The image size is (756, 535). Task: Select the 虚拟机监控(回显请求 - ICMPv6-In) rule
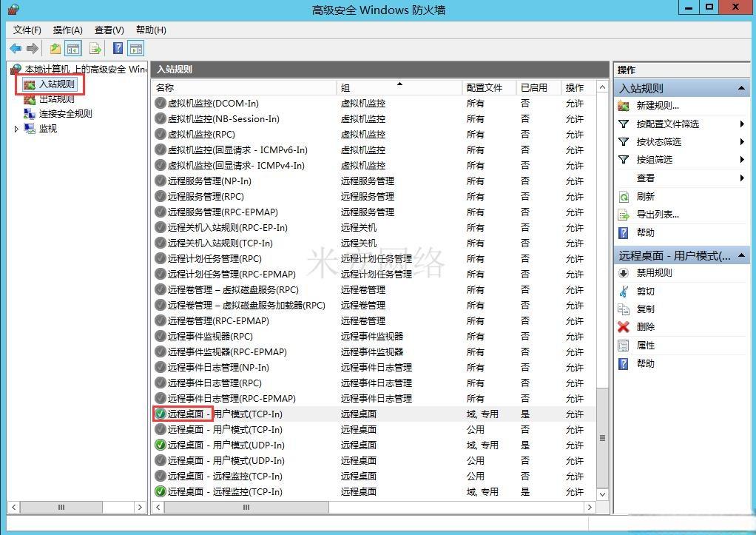pos(374,150)
